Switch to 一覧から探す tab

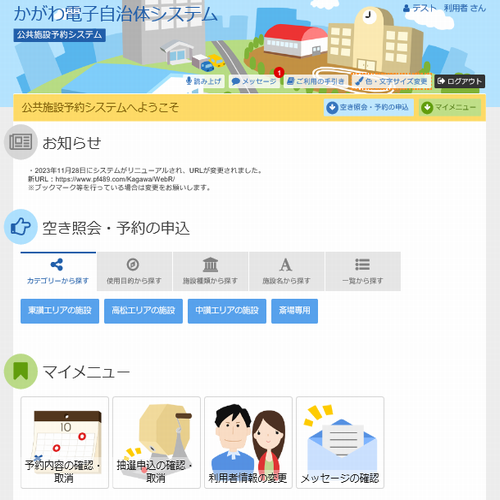tap(363, 271)
